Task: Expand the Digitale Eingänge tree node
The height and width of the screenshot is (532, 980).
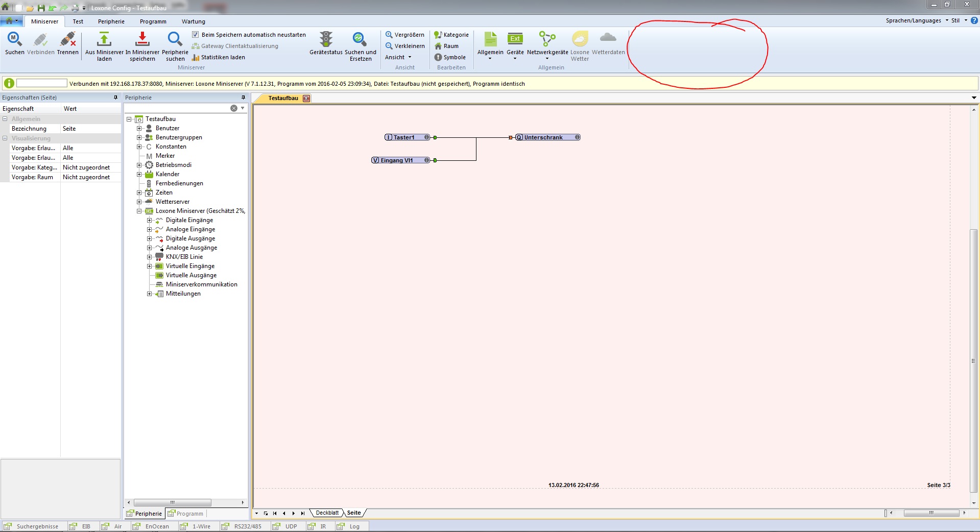Action: 149,221
